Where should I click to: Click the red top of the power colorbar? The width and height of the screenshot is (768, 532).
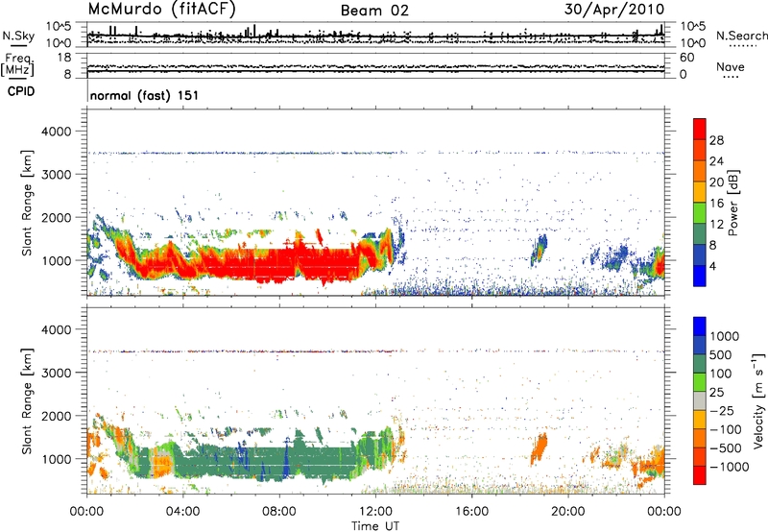coord(700,129)
